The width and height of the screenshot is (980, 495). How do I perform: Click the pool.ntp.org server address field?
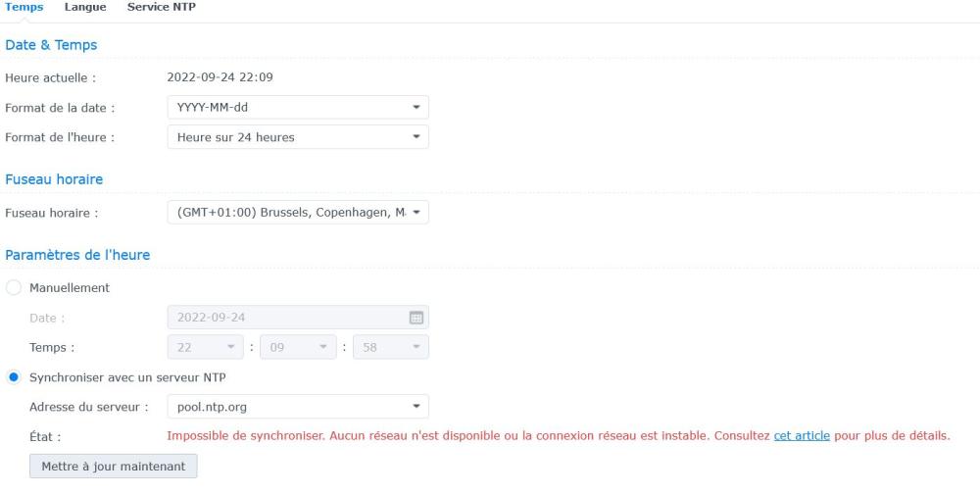(x=284, y=406)
